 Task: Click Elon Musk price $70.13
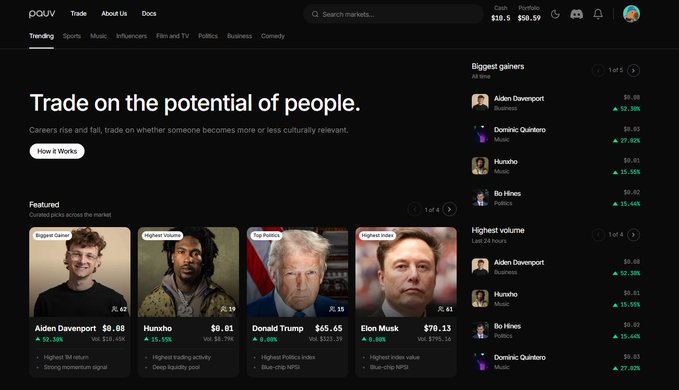point(437,328)
